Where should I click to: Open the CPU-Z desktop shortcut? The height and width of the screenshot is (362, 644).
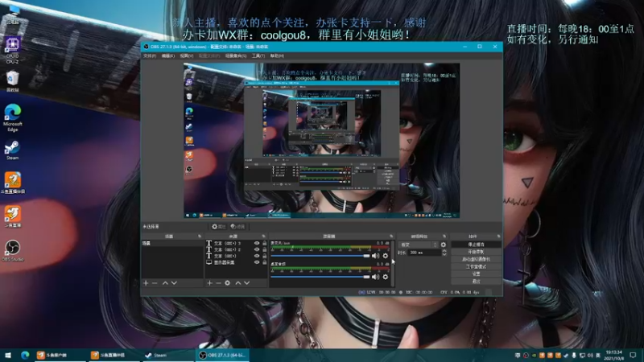click(12, 50)
